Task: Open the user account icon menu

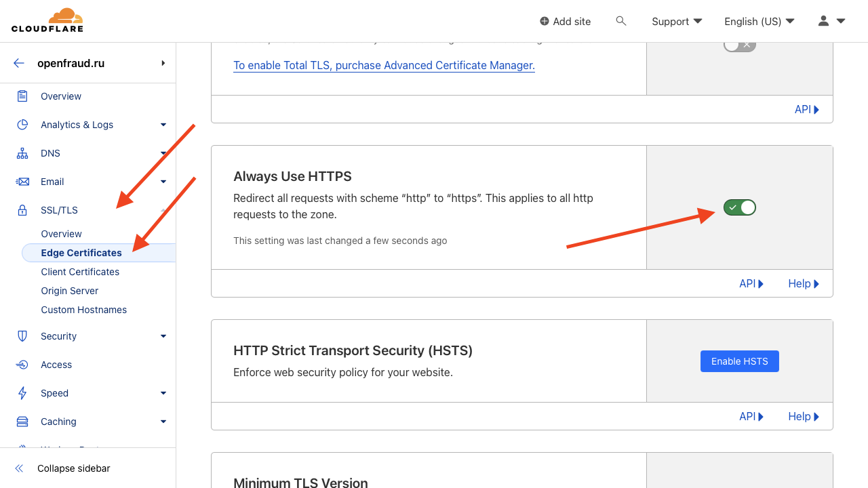Action: [x=831, y=21]
